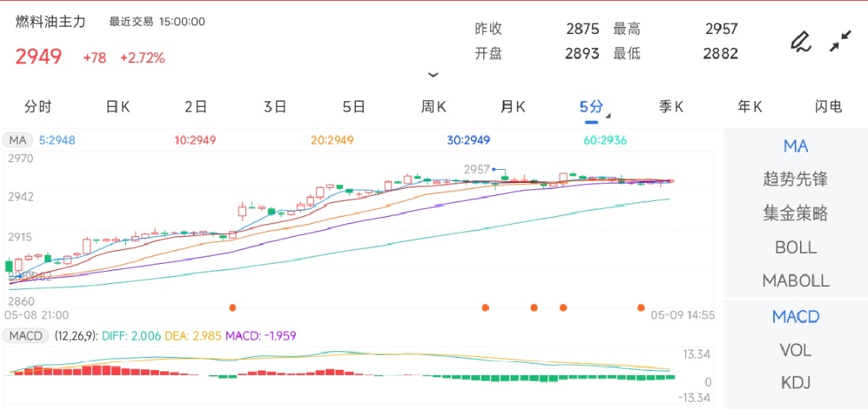Open the 季K chart tab

[671, 107]
